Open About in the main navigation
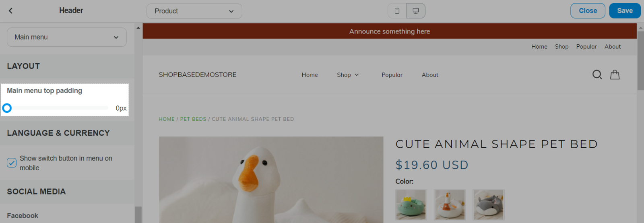 (x=430, y=75)
